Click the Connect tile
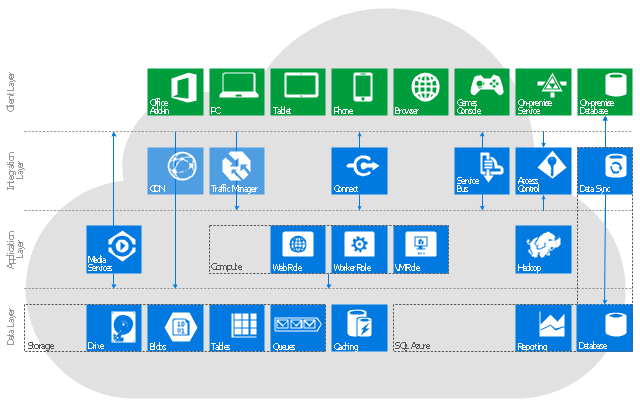 pos(359,171)
